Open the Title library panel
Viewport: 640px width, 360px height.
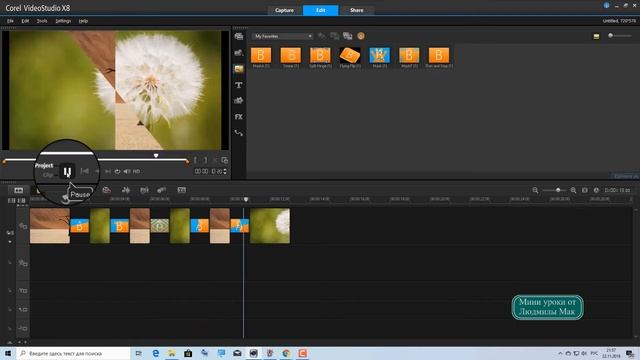pyautogui.click(x=239, y=85)
